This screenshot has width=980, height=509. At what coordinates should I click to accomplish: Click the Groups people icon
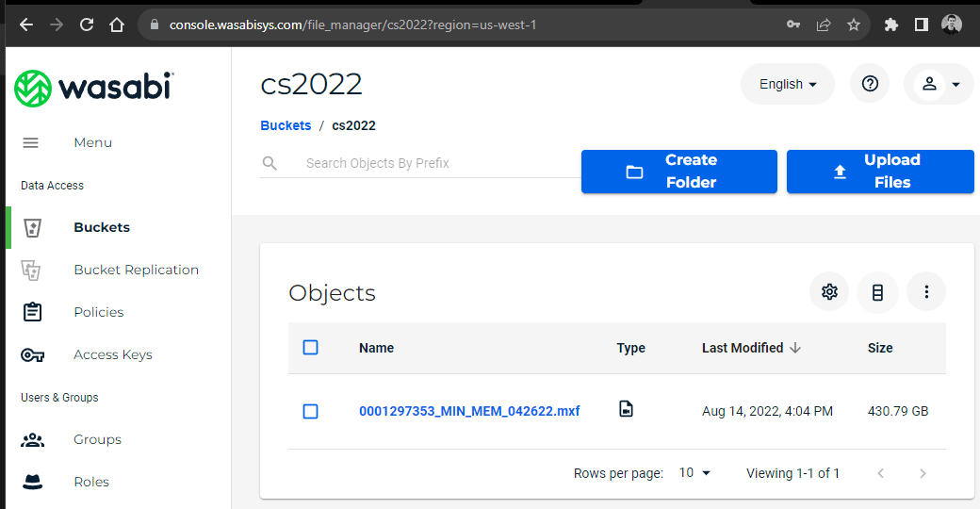[32, 440]
